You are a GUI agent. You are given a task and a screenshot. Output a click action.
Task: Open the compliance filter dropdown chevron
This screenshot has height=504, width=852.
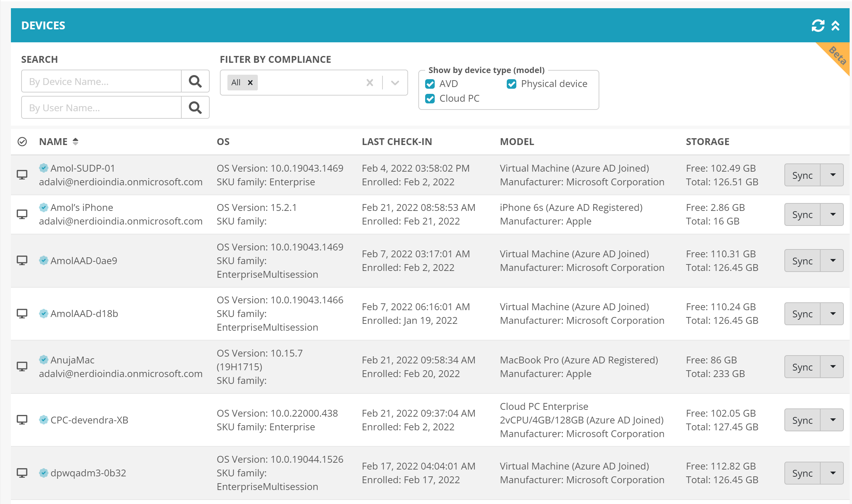395,83
